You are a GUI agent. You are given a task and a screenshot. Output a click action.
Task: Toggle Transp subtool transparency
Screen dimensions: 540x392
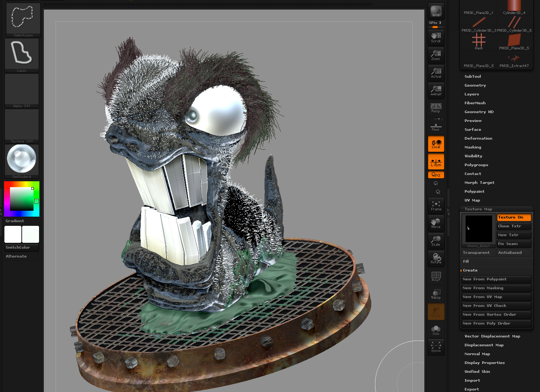point(436,294)
